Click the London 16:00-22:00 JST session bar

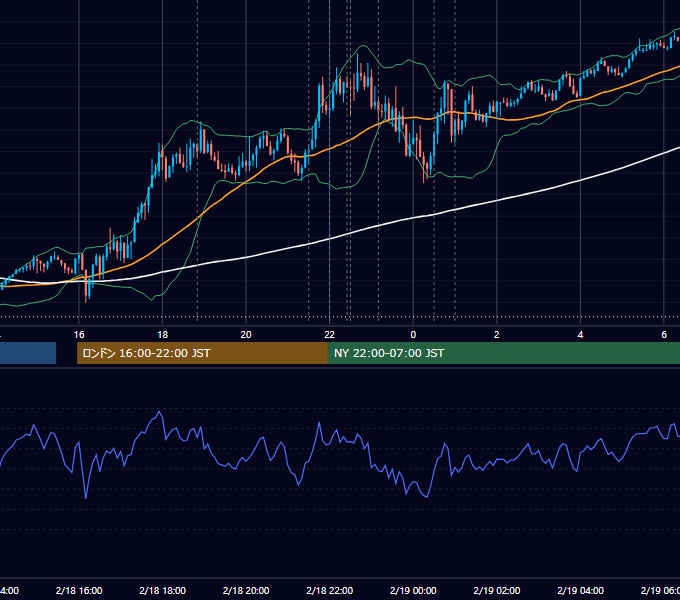202,353
